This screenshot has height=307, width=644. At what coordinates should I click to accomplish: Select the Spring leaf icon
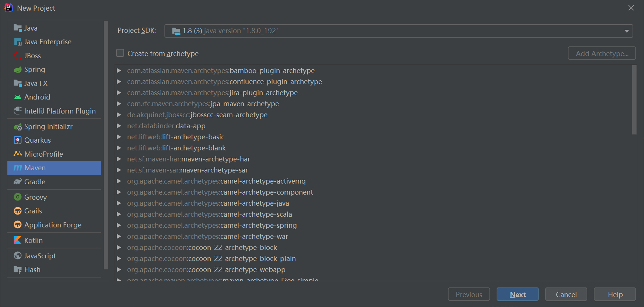click(x=18, y=70)
